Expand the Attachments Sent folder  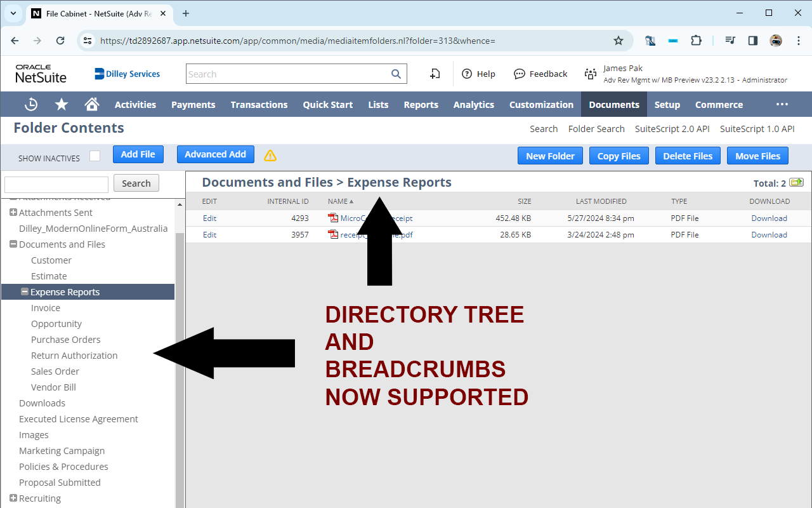click(13, 212)
